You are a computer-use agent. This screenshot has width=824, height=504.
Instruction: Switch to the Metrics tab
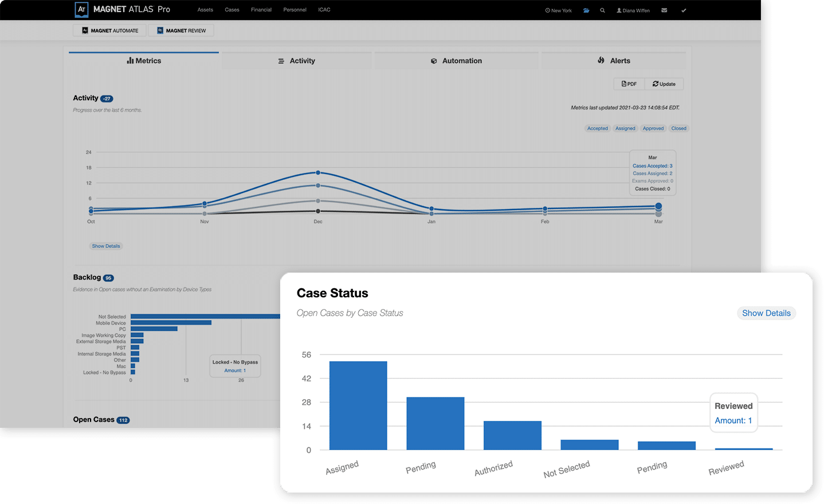pos(144,61)
